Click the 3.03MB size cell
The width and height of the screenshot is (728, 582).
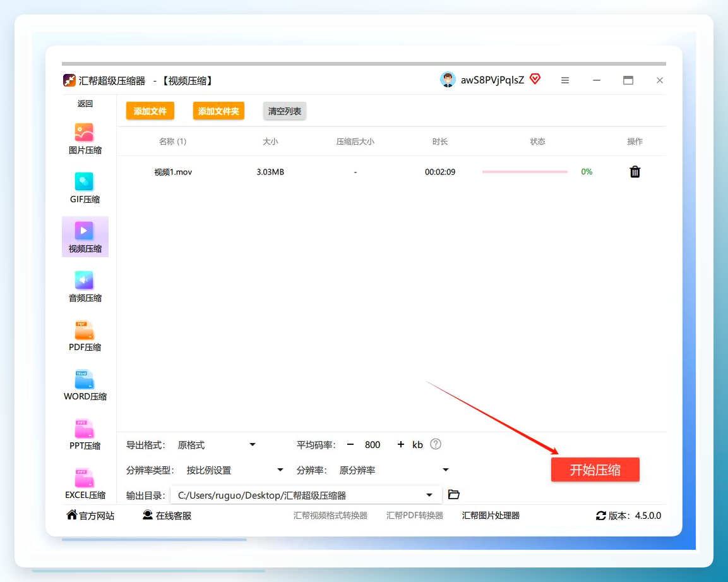point(270,172)
